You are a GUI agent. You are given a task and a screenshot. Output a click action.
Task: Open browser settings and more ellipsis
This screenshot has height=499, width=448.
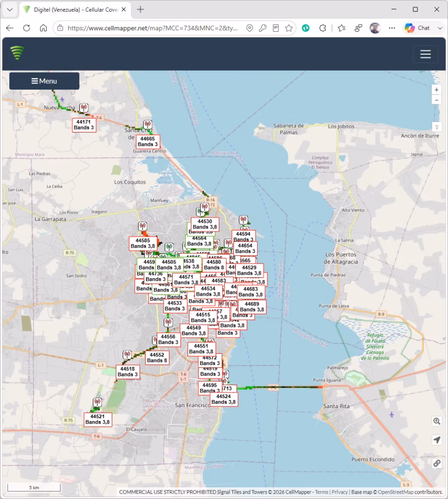click(x=392, y=28)
